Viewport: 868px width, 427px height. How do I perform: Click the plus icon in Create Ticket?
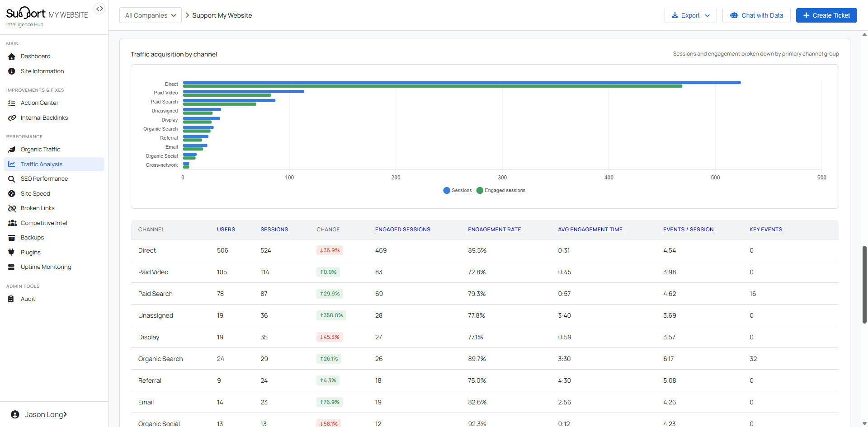pyautogui.click(x=806, y=15)
